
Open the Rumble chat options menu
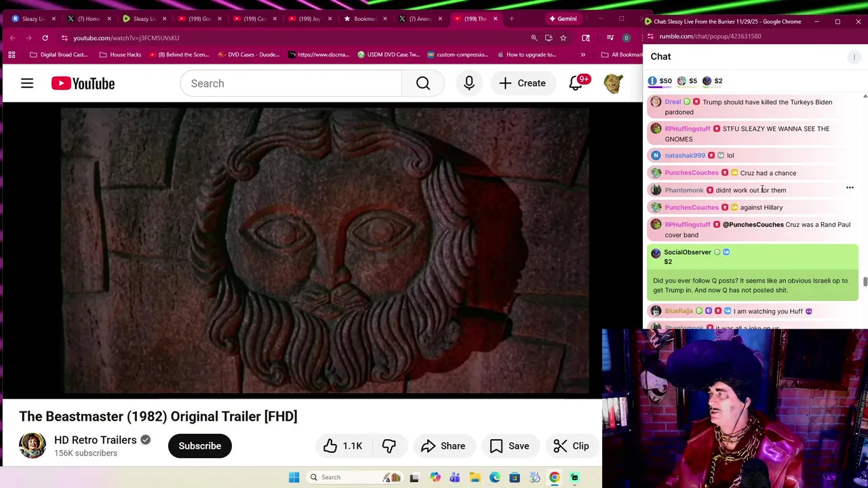pos(854,57)
